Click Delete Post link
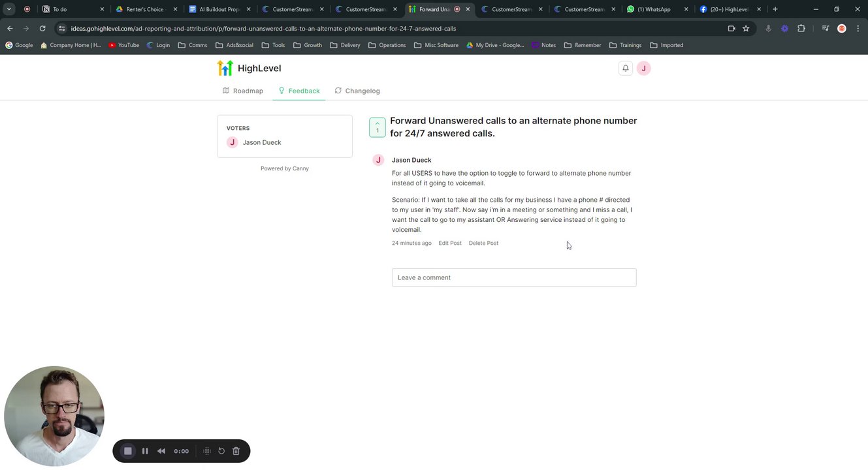868x470 pixels. tap(483, 243)
